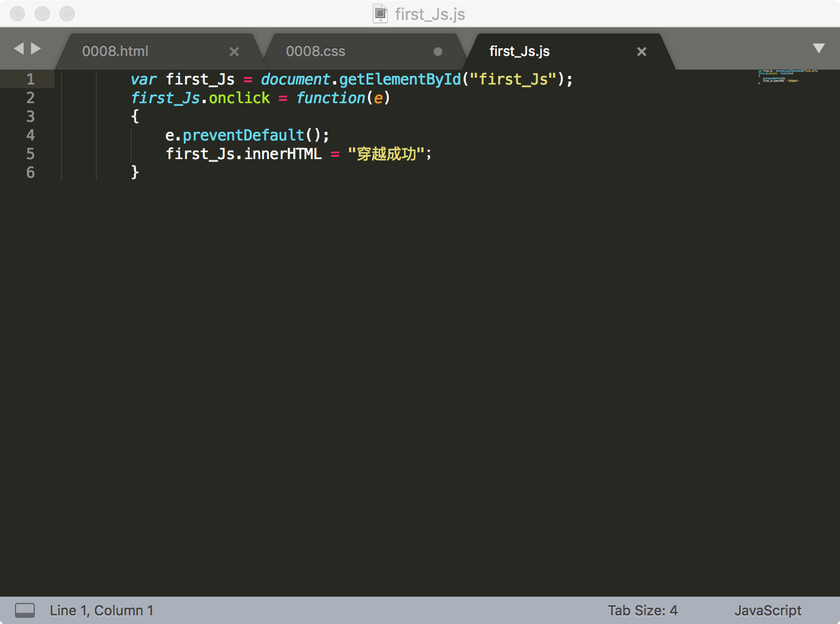Click the string "穿越成功" on line 5
840x624 pixels.
click(x=386, y=154)
